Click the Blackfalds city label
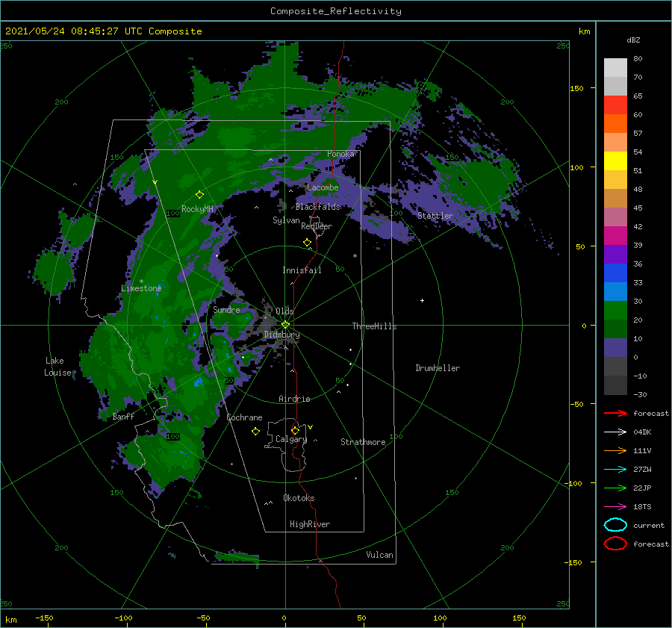Image resolution: width=672 pixels, height=628 pixels. tap(317, 207)
